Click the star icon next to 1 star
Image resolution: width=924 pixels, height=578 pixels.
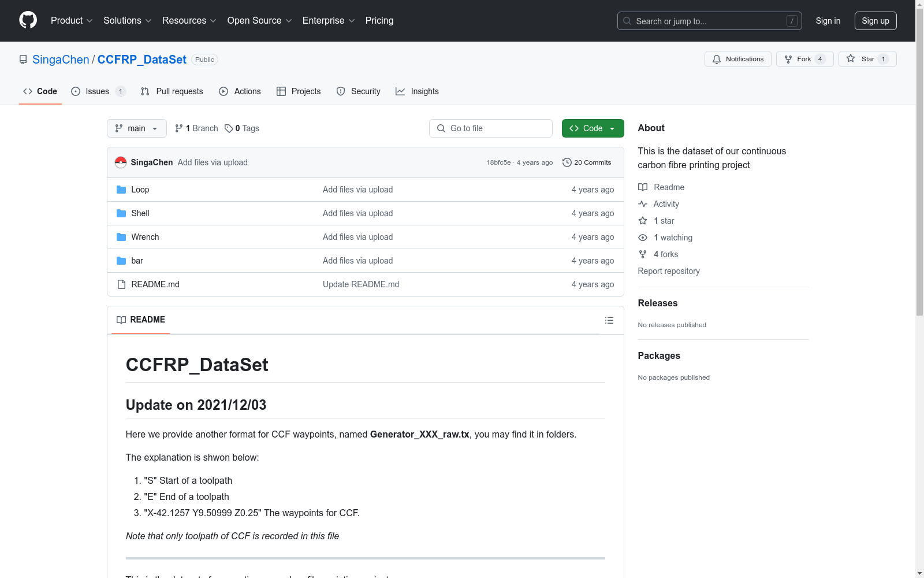click(643, 221)
